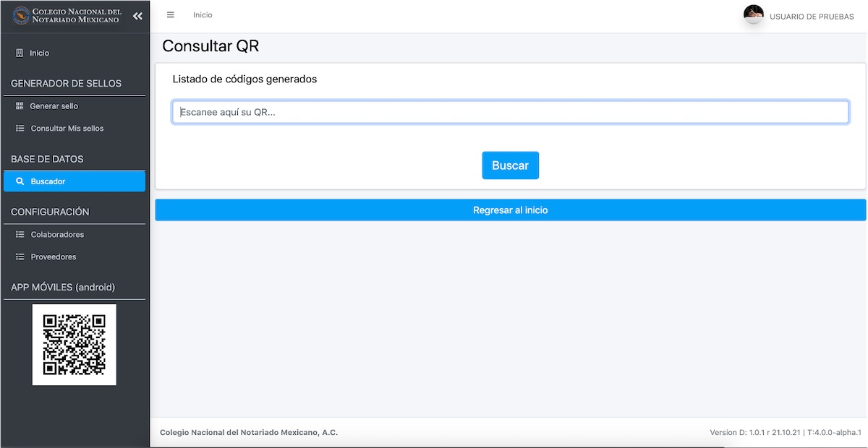
Task: Click the Buscar button
Action: pyautogui.click(x=511, y=165)
